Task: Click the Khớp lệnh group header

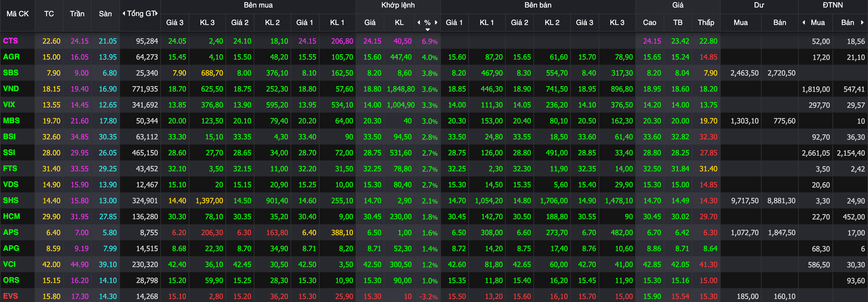Action: pos(398,5)
